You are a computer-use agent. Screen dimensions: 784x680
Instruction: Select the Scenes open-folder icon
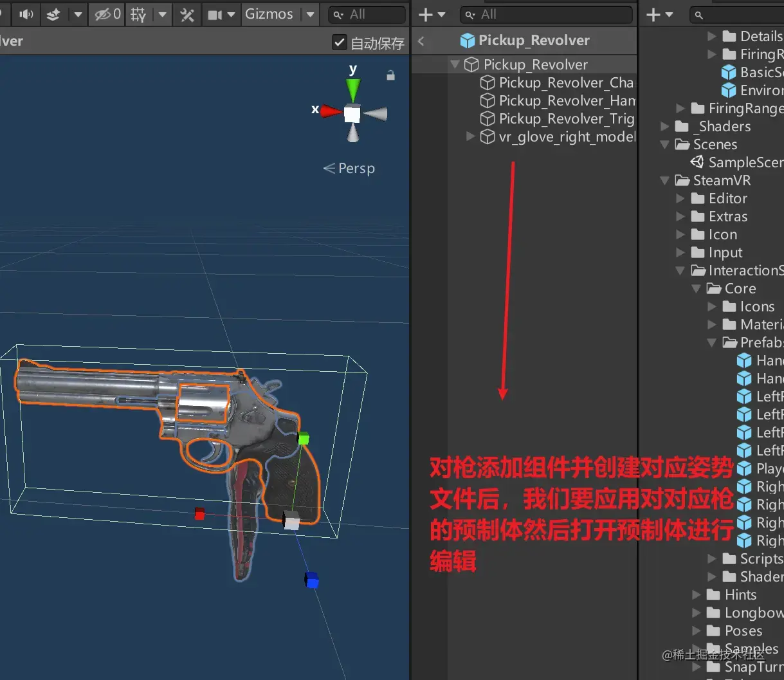(682, 144)
